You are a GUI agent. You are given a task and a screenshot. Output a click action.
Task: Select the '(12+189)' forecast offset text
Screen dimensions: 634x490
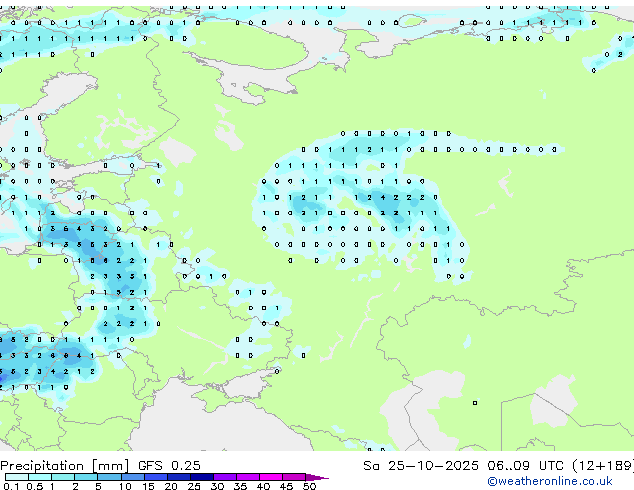[602, 466]
